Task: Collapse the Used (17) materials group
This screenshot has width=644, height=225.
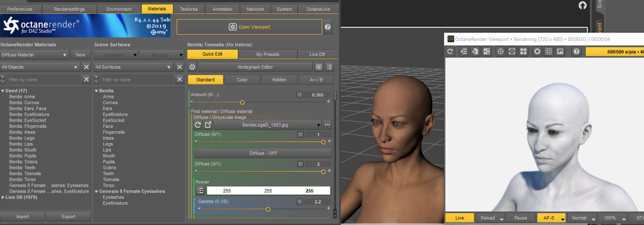Action: 3,91
